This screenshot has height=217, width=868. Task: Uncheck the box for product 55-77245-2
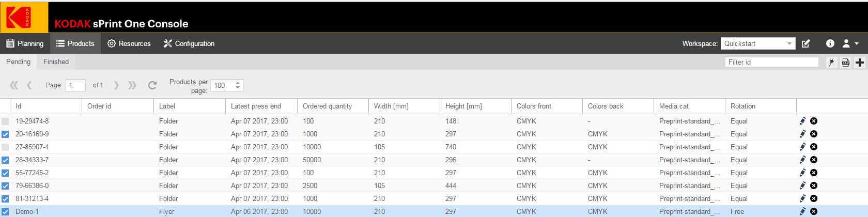(x=5, y=173)
